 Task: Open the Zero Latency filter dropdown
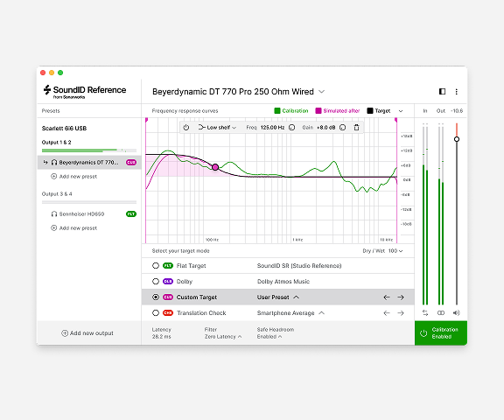(223, 337)
